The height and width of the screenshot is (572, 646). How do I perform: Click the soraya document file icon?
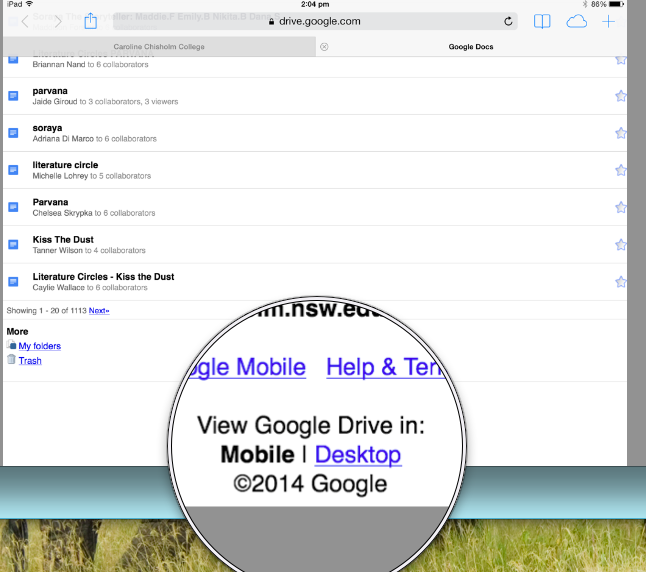coord(13,133)
